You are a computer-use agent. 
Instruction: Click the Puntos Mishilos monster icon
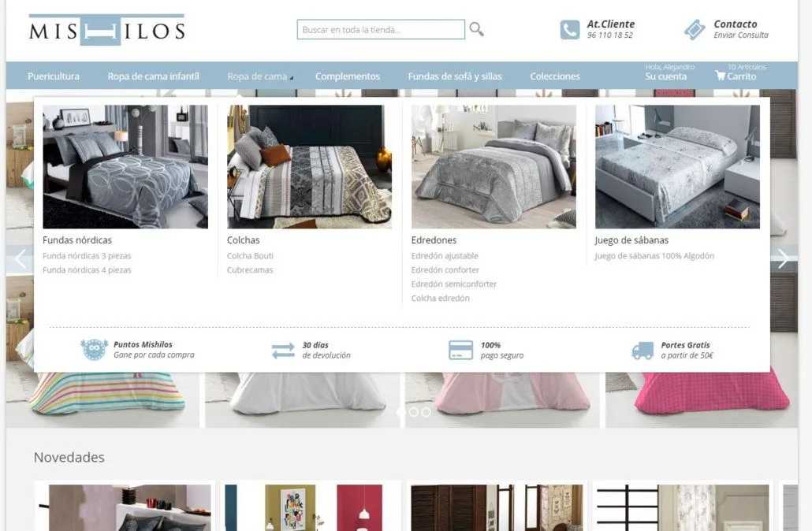(95, 349)
